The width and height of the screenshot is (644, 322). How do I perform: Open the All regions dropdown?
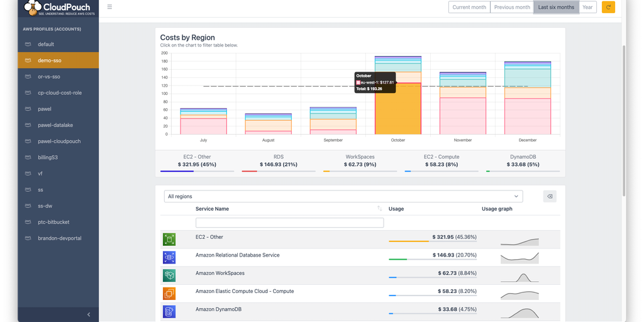pyautogui.click(x=343, y=196)
